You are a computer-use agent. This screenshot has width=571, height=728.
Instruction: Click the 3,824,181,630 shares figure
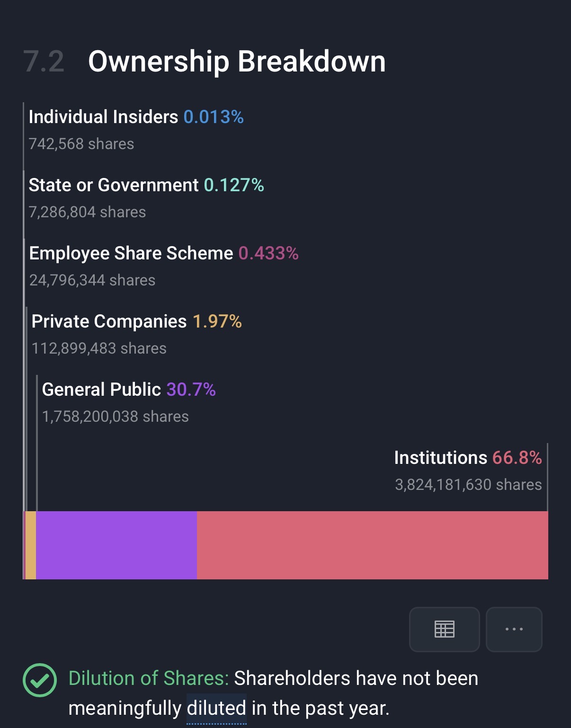(468, 485)
